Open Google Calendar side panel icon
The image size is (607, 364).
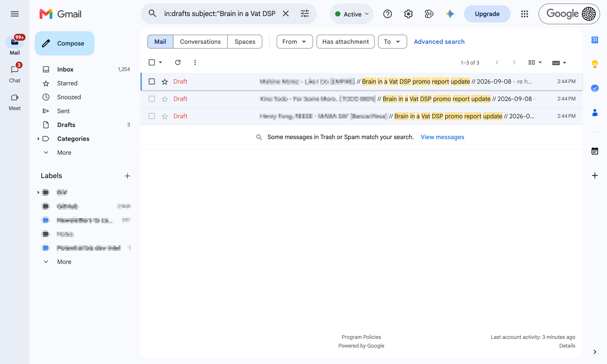tap(595, 40)
